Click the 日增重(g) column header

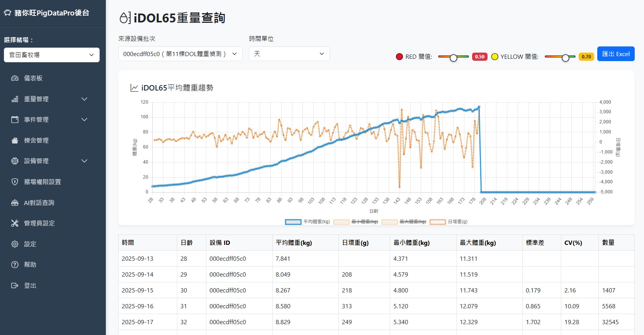click(364, 243)
